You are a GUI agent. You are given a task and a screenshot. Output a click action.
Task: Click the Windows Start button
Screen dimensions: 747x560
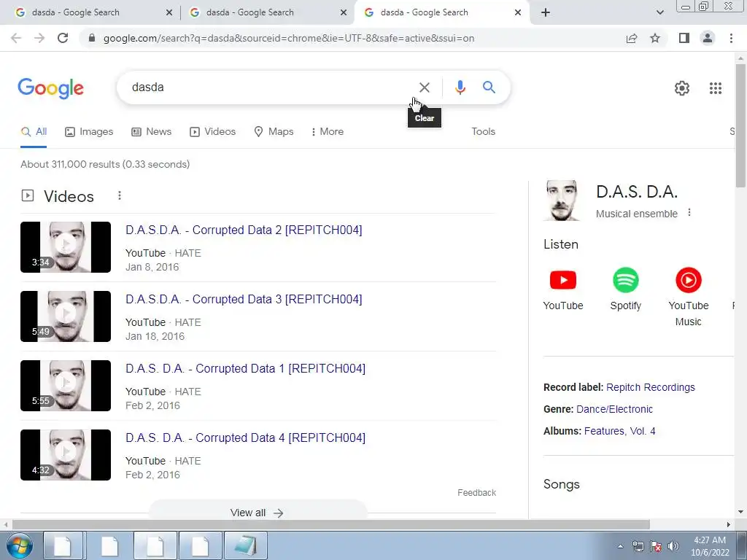(20, 545)
